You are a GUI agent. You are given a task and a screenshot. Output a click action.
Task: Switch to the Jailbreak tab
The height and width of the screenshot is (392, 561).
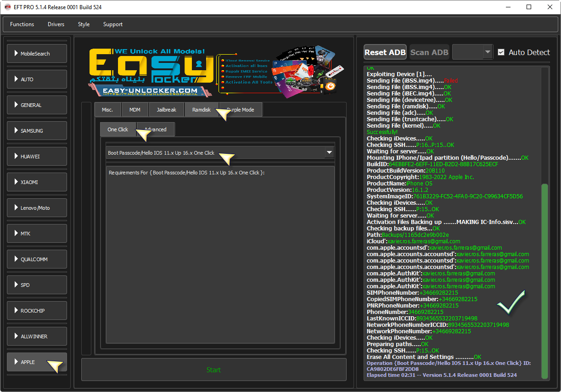pyautogui.click(x=167, y=110)
